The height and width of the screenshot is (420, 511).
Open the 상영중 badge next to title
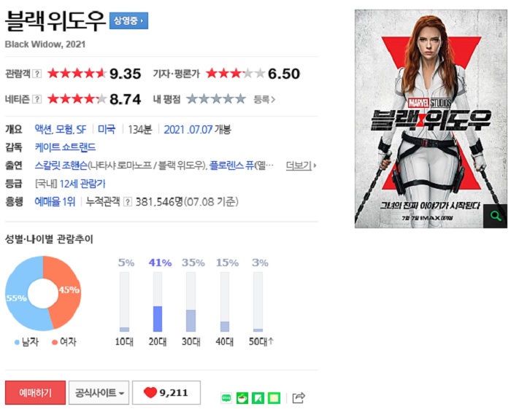point(128,21)
